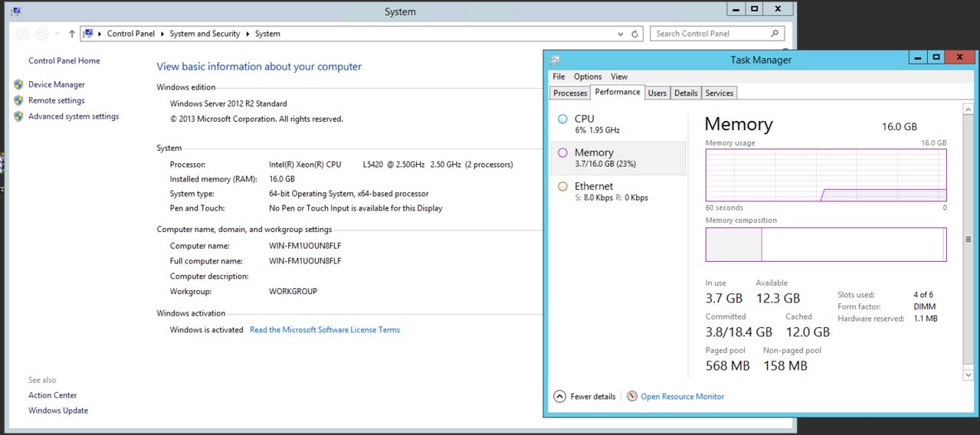The height and width of the screenshot is (435, 980).
Task: Open the View menu in Task Manager
Action: [619, 77]
